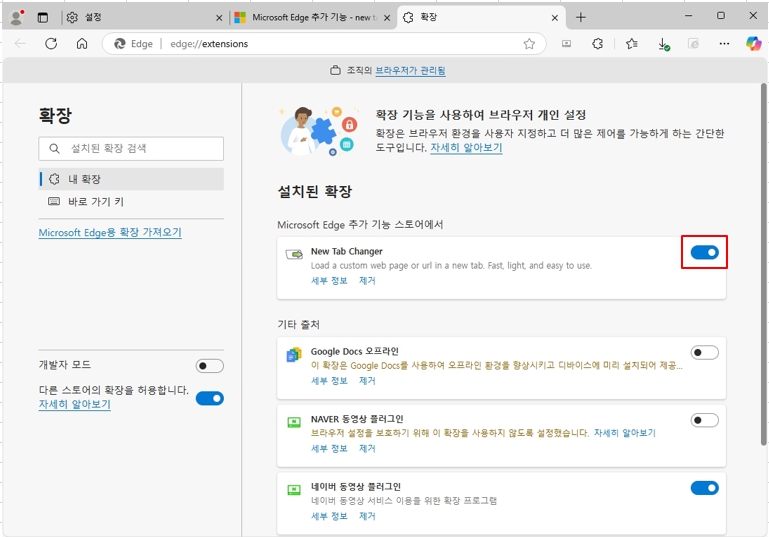Open the favorites list icon
Viewport: 769px width, 537px height.
[632, 44]
